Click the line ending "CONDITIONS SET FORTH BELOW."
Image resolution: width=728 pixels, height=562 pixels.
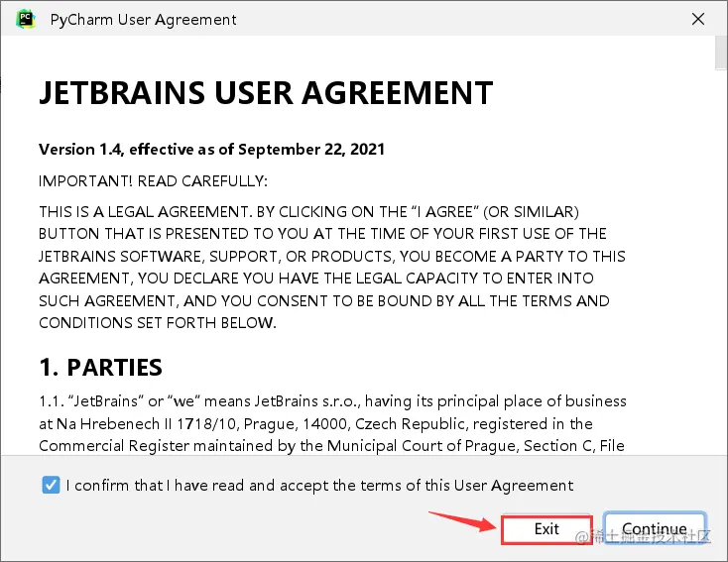(158, 322)
